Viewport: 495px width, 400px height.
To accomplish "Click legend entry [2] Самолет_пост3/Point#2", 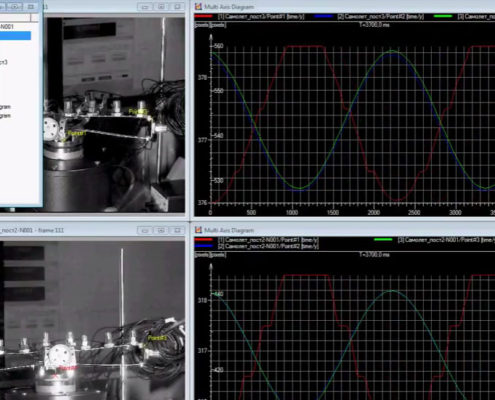I will click(381, 16).
